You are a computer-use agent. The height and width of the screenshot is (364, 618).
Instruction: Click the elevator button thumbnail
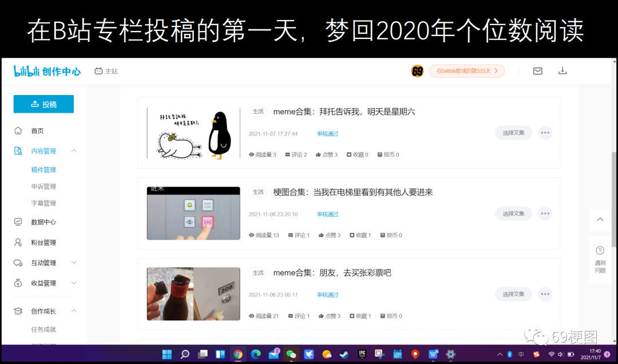tap(193, 213)
